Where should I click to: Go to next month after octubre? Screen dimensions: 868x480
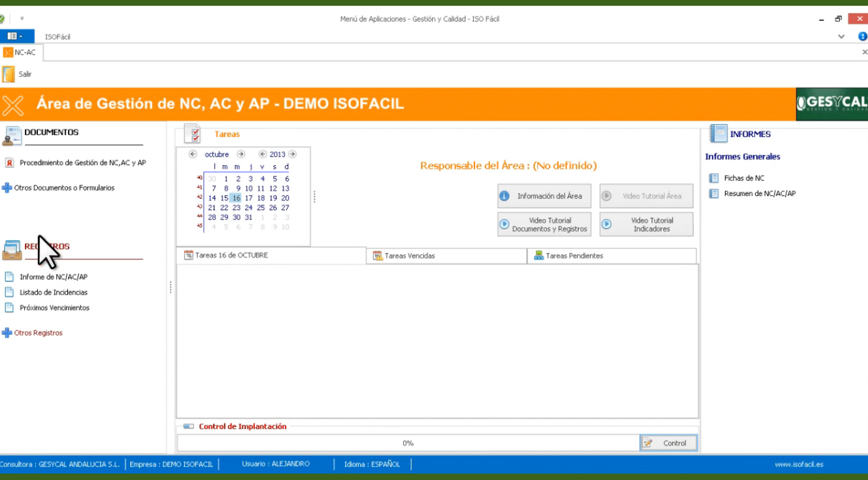[x=241, y=155]
